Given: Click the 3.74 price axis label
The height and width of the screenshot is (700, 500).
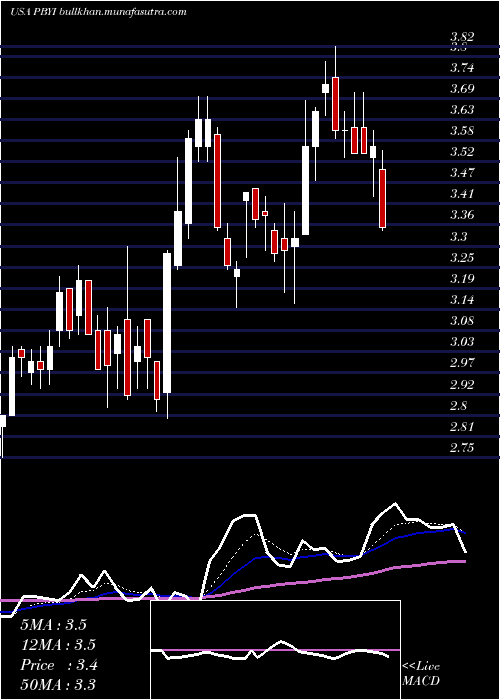Looking at the screenshot, I should [x=462, y=68].
